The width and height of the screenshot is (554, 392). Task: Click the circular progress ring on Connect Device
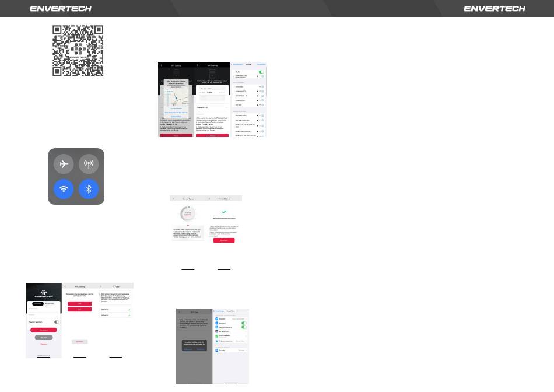click(x=188, y=213)
